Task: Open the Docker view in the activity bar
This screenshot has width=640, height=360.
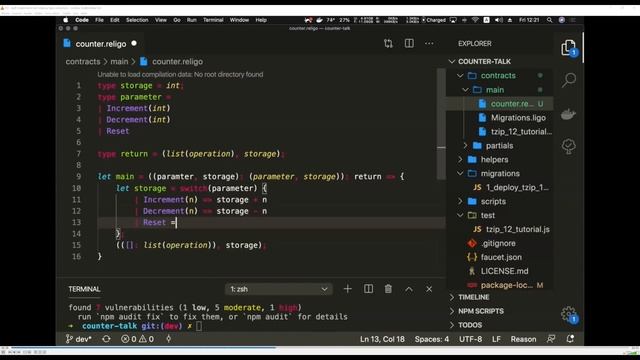Action: click(568, 114)
